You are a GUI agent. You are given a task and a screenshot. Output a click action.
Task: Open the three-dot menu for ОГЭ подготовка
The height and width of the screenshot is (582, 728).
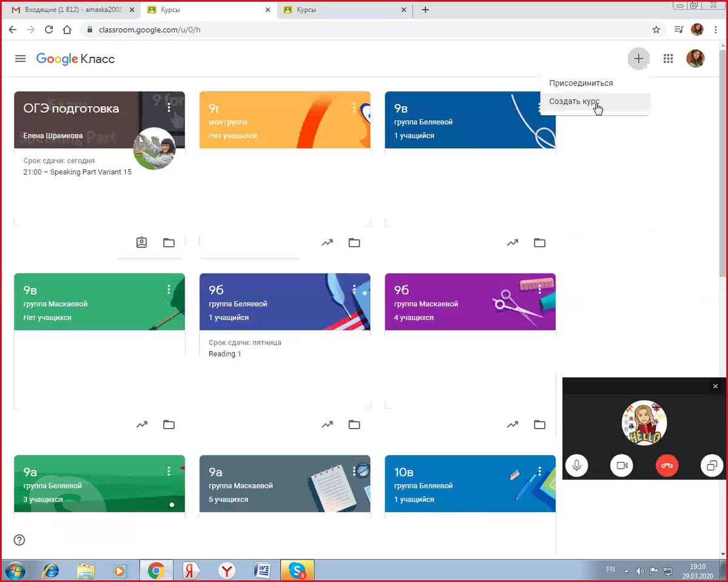click(x=169, y=108)
